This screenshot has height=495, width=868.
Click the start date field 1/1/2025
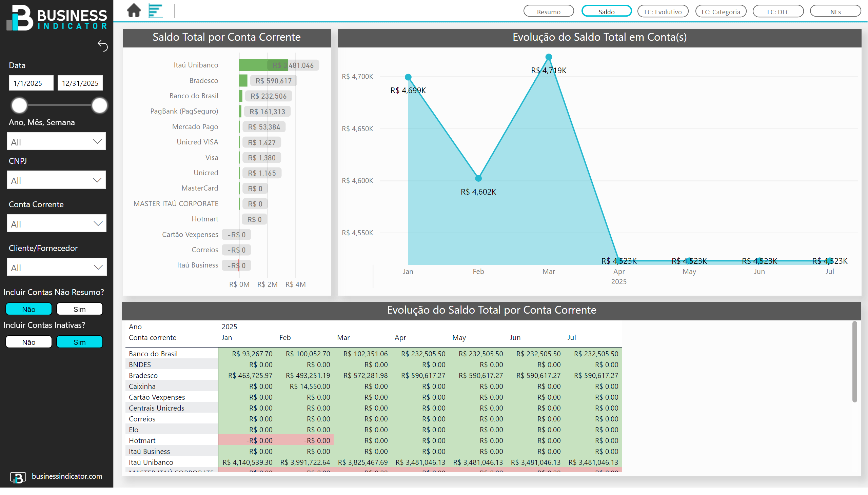(31, 83)
